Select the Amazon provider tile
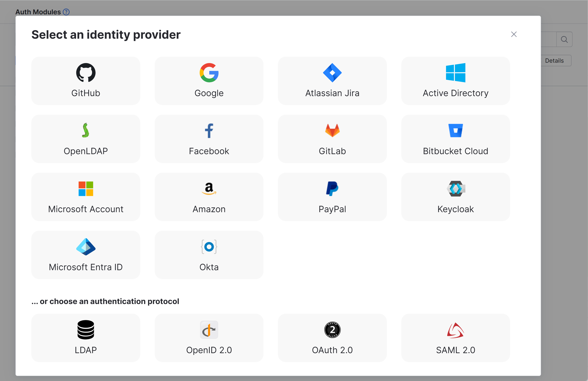This screenshot has width=588, height=381. [x=209, y=197]
